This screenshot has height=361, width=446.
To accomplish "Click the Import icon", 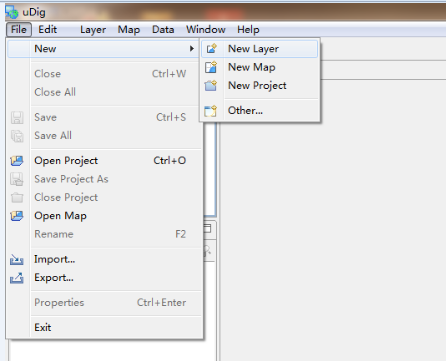I will (x=17, y=260).
